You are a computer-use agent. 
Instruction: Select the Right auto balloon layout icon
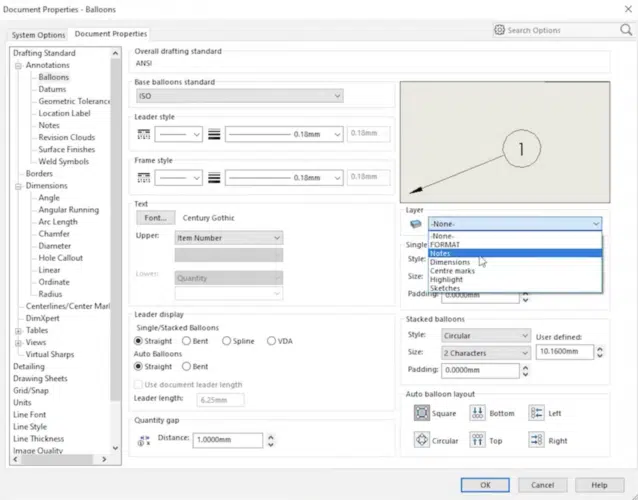(536, 440)
